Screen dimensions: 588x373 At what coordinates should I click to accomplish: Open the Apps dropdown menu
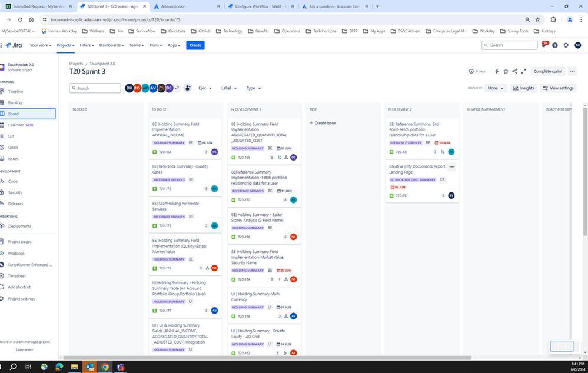pyautogui.click(x=174, y=45)
